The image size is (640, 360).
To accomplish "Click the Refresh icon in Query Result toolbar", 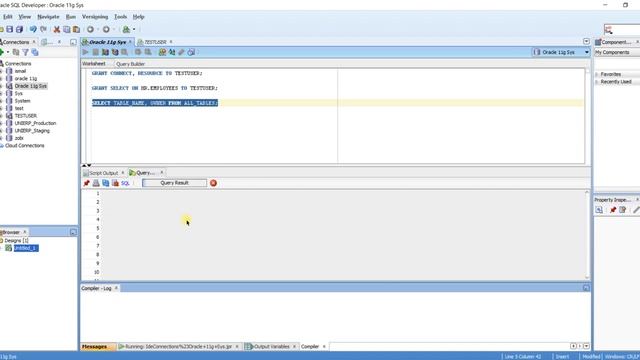I will [x=106, y=183].
